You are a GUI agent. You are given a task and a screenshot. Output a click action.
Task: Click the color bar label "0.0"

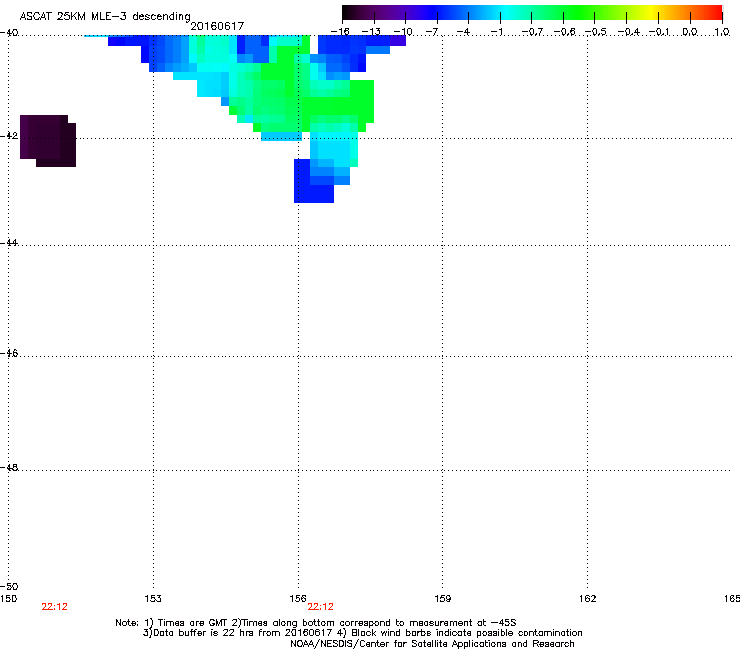click(690, 32)
